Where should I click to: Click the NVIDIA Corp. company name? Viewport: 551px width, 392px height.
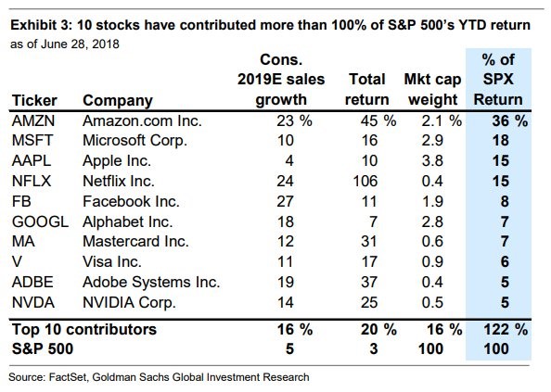(129, 303)
